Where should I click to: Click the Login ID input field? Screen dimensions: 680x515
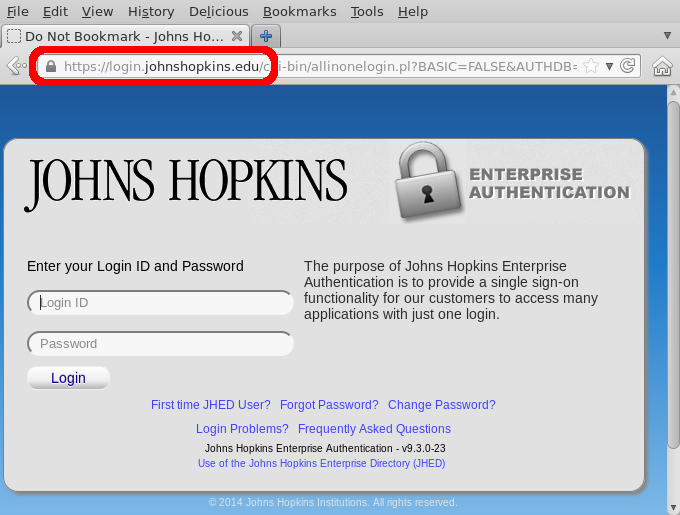point(160,303)
